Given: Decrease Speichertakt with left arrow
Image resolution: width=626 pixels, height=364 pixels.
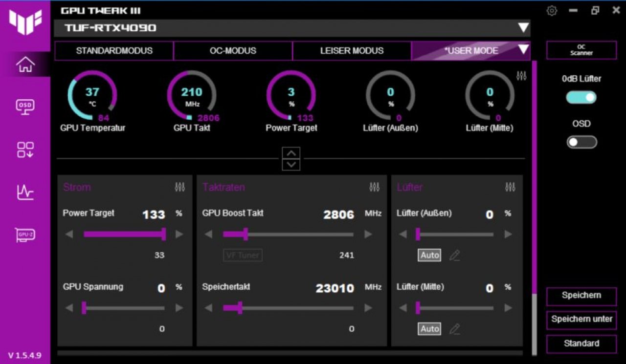Looking at the screenshot, I should [208, 308].
